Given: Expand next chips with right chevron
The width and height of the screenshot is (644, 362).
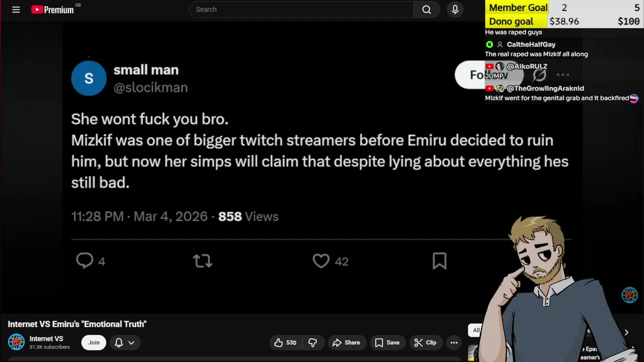Looking at the screenshot, I should (626, 332).
